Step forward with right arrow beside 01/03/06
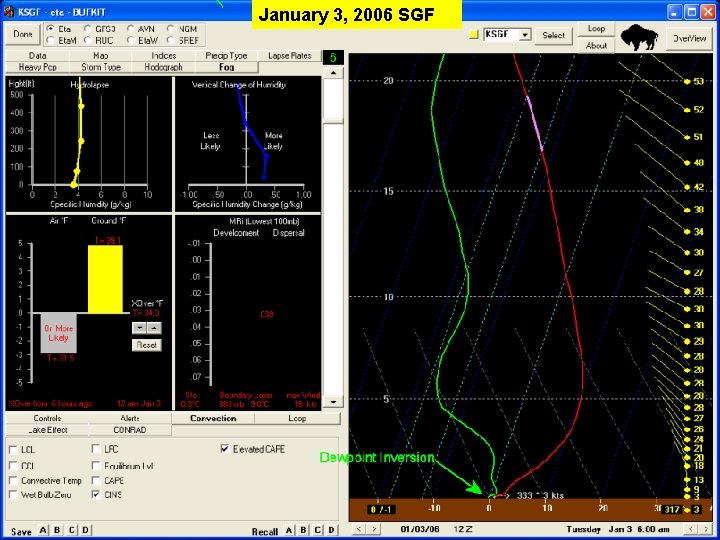This screenshot has width=720, height=540. [374, 529]
